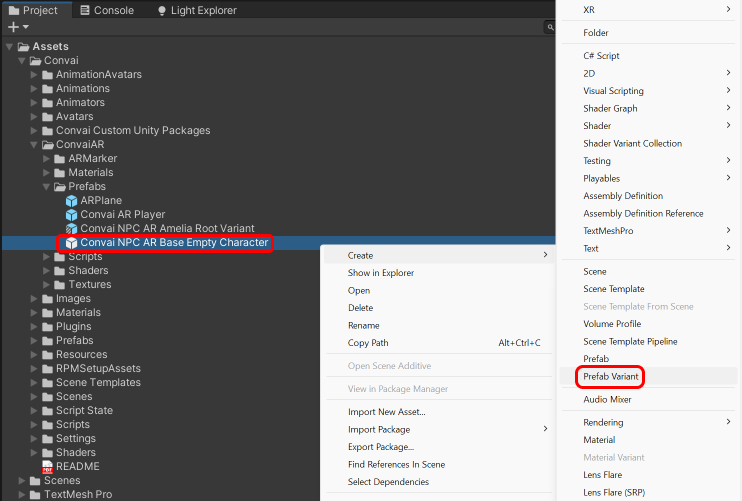Screen dimensions: 742x501
Task: Expand the ARMarker folder arrow
Action: tap(46, 159)
